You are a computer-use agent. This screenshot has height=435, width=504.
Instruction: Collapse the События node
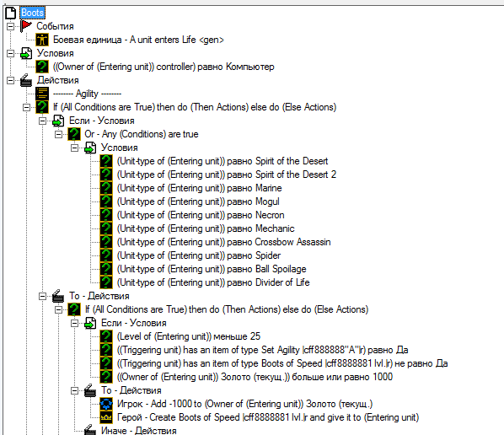click(x=10, y=26)
